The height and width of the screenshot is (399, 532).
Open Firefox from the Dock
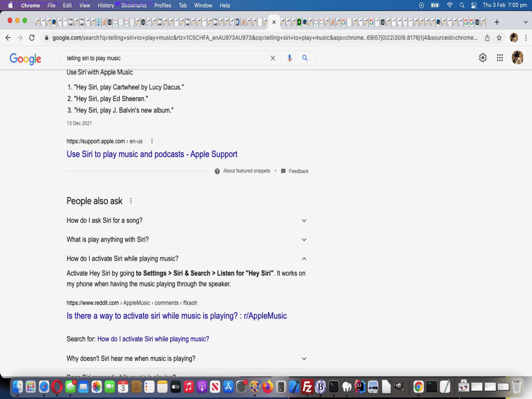[268, 387]
